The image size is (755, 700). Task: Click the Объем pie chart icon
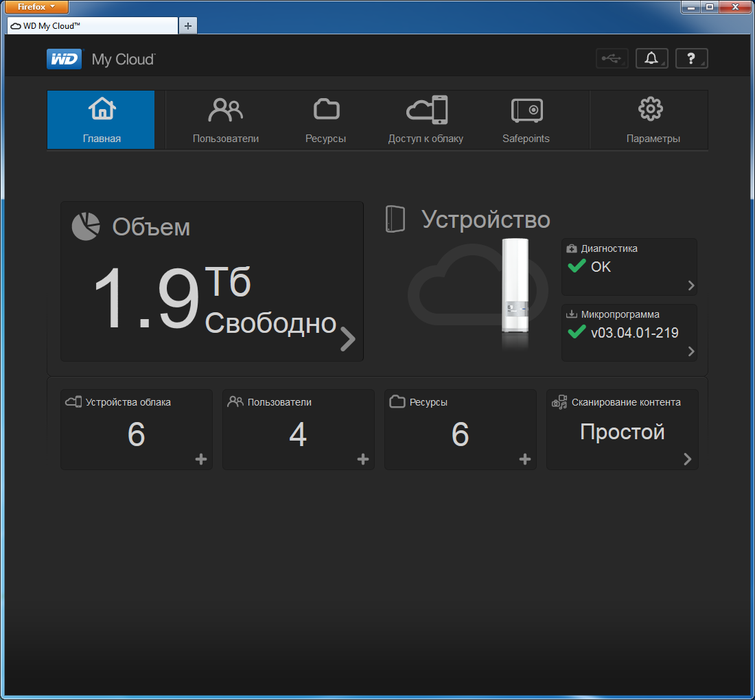86,226
